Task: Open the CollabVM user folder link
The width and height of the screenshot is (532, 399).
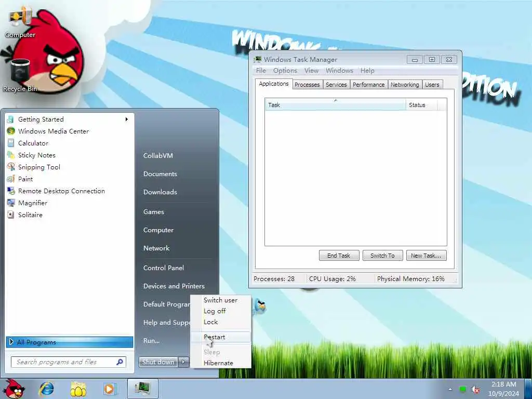Action: pyautogui.click(x=158, y=156)
